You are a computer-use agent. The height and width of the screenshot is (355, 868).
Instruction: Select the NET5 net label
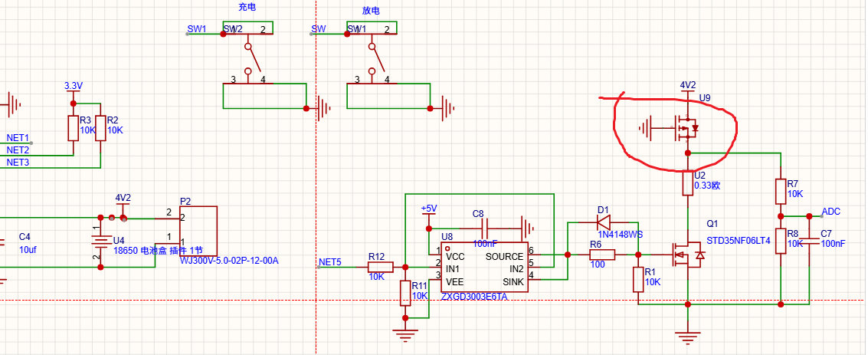tap(330, 261)
